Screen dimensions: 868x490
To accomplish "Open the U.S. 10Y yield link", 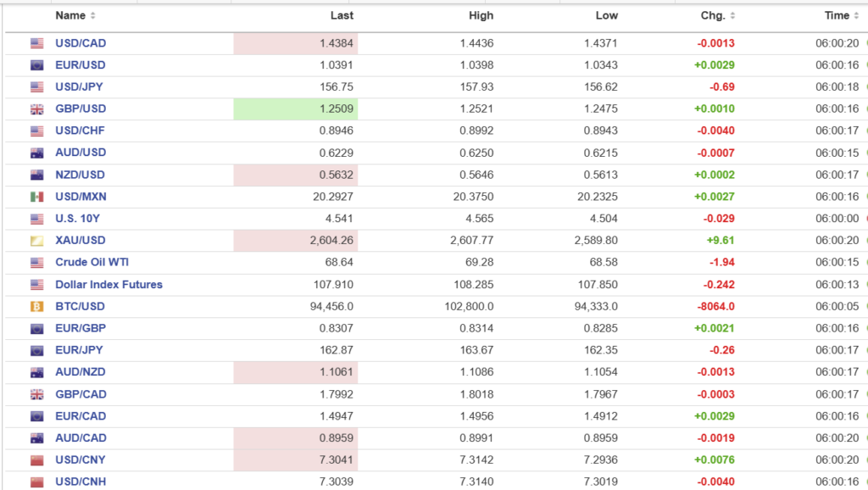I will pyautogui.click(x=79, y=219).
